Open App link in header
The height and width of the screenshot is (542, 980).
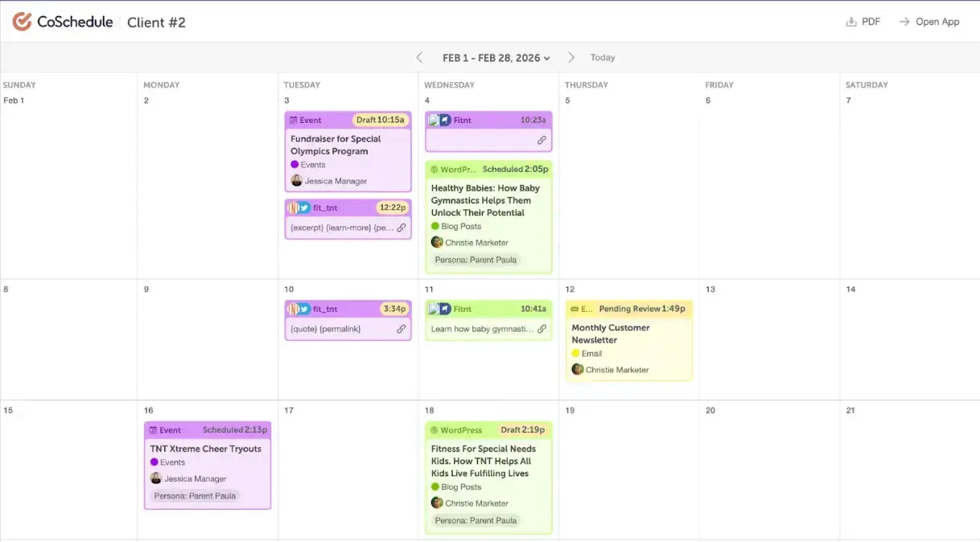929,22
